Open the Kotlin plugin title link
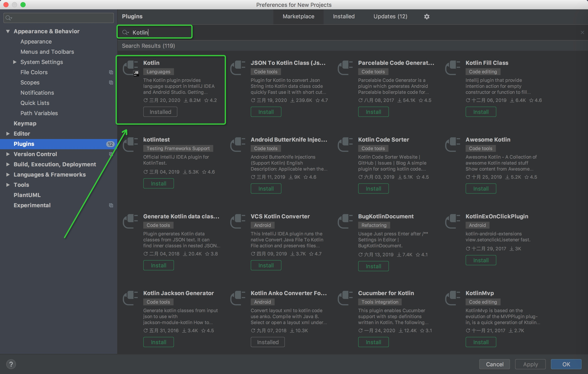This screenshot has width=588, height=374. [151, 63]
